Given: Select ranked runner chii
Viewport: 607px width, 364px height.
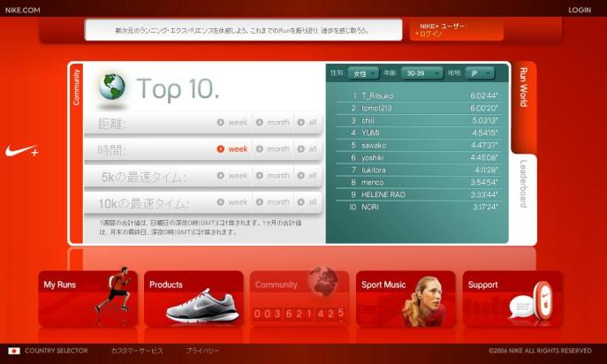Looking at the screenshot, I should pos(419,120).
